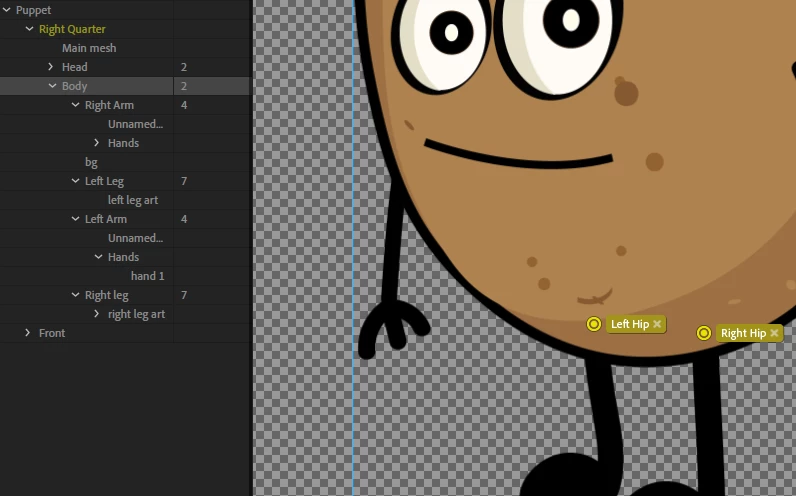Select the Right Quarter layer

click(x=72, y=29)
